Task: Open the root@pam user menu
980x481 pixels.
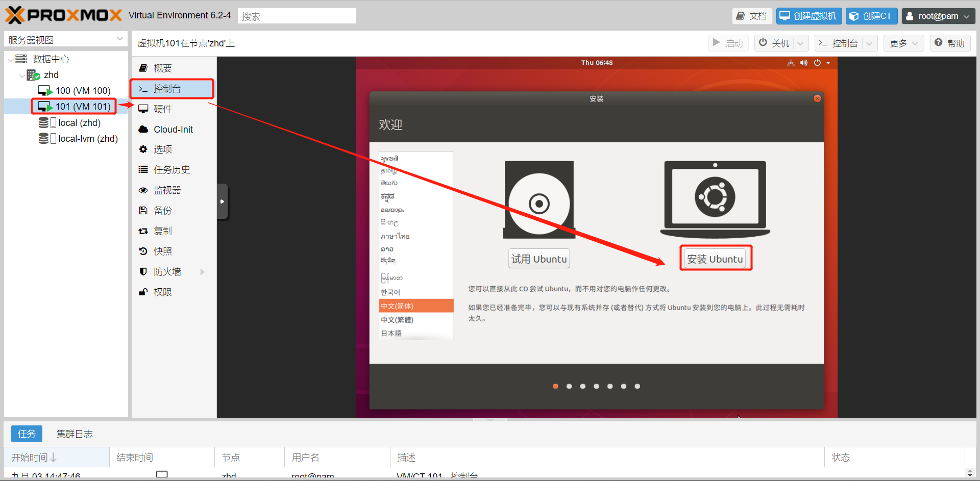Action: click(938, 16)
